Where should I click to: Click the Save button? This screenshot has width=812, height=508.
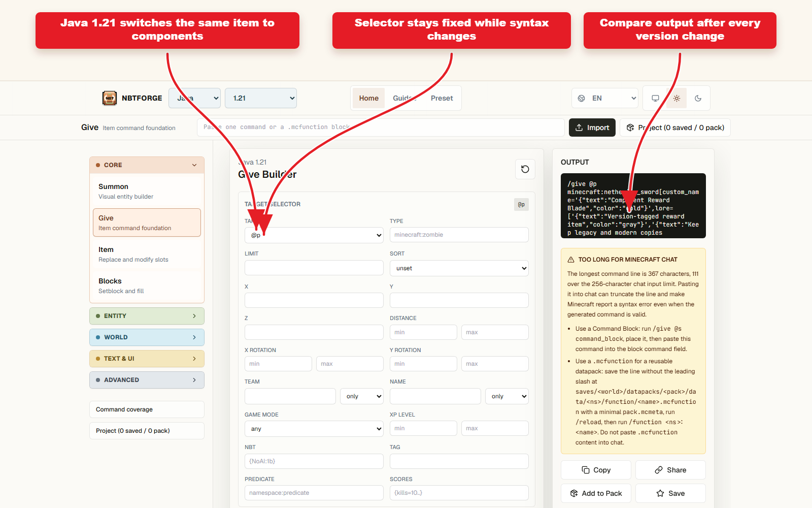(670, 493)
